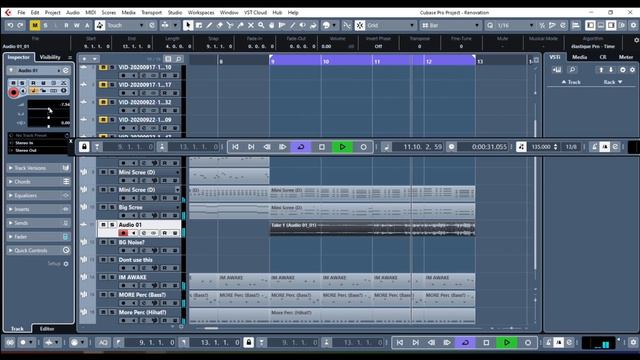This screenshot has height=360, width=640.
Task: Select the Split scissors tool
Action: pyautogui.click(x=230, y=25)
